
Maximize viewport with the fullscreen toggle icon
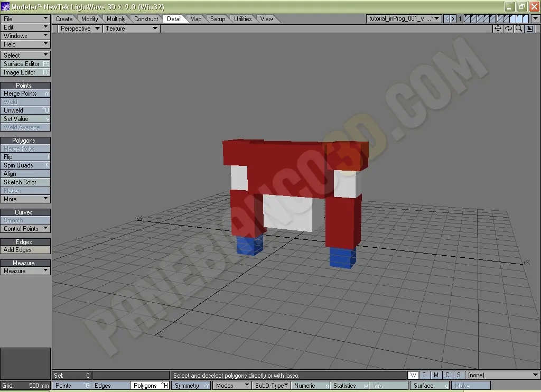(529, 29)
